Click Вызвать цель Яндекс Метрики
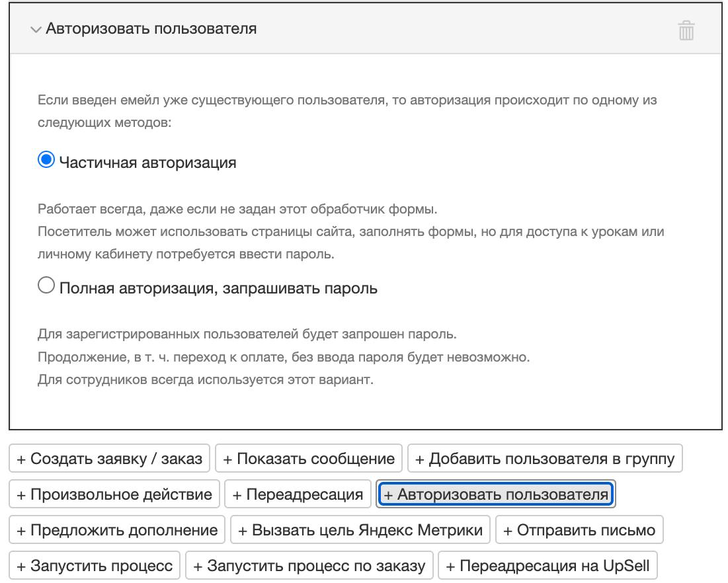The width and height of the screenshot is (728, 583). (358, 529)
